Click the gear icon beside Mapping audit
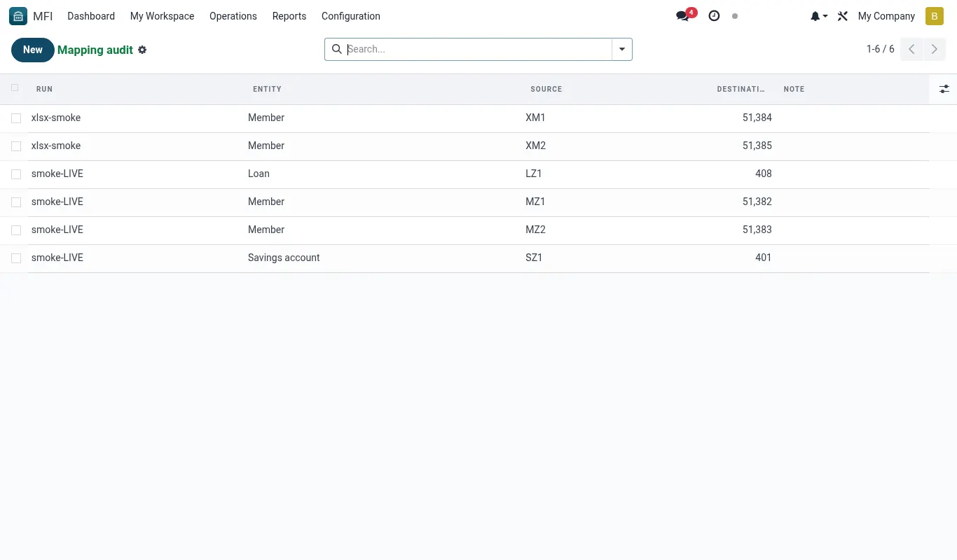 [x=142, y=50]
